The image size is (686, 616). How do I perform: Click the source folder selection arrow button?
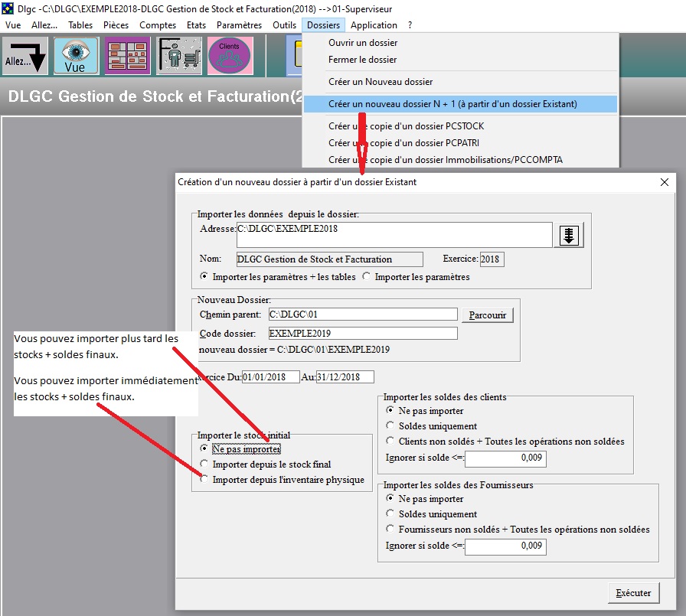pyautogui.click(x=569, y=235)
